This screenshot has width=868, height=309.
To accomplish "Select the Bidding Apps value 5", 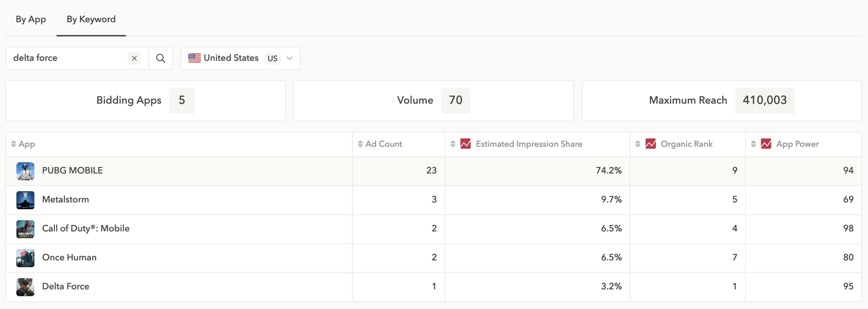I will (182, 100).
